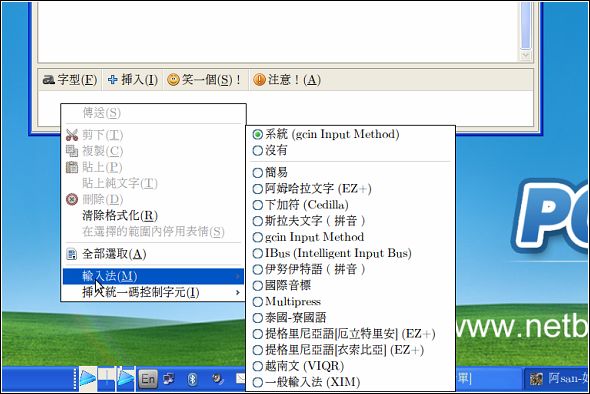Click the first blue arrow taskbar icon

(x=87, y=378)
